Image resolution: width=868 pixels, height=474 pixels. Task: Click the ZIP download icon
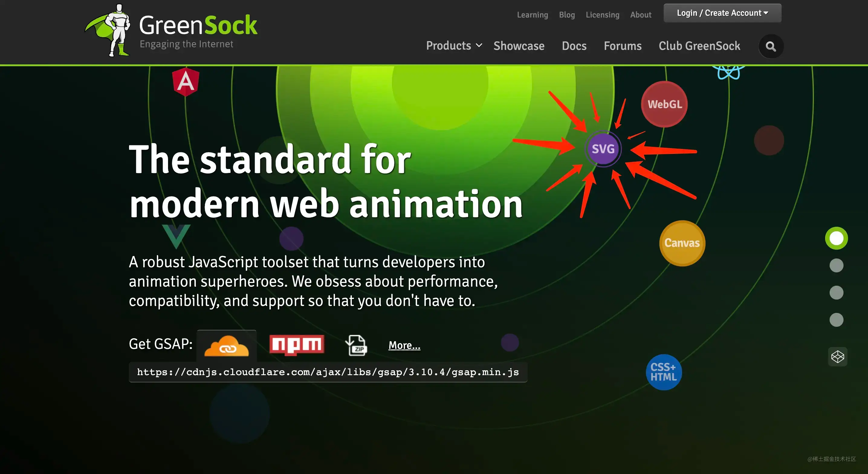point(356,345)
